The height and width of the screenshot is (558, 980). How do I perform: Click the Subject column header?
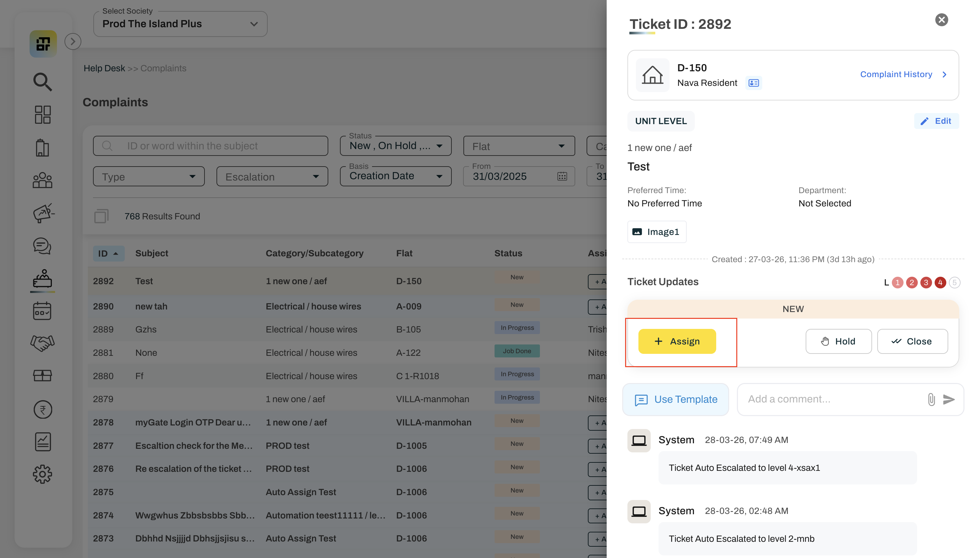(151, 253)
